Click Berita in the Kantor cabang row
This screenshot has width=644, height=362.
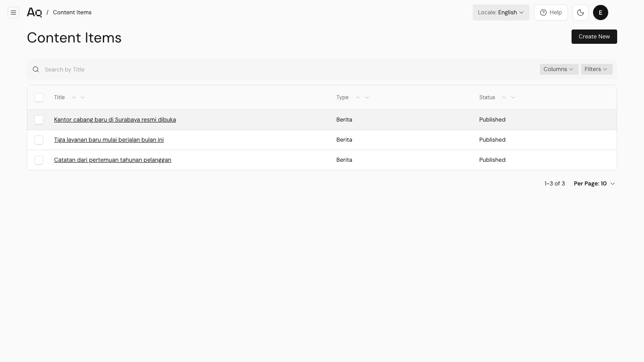point(344,120)
